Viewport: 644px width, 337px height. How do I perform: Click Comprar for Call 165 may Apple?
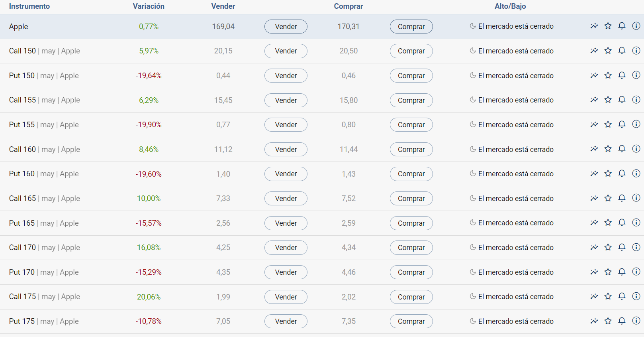pos(411,199)
